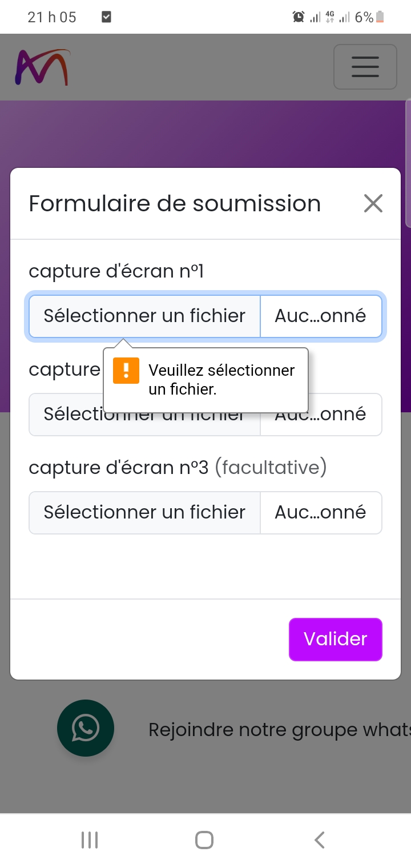Image resolution: width=411 pixels, height=868 pixels.
Task: Tap the checkbox notification icon in status bar
Action: [x=106, y=17]
